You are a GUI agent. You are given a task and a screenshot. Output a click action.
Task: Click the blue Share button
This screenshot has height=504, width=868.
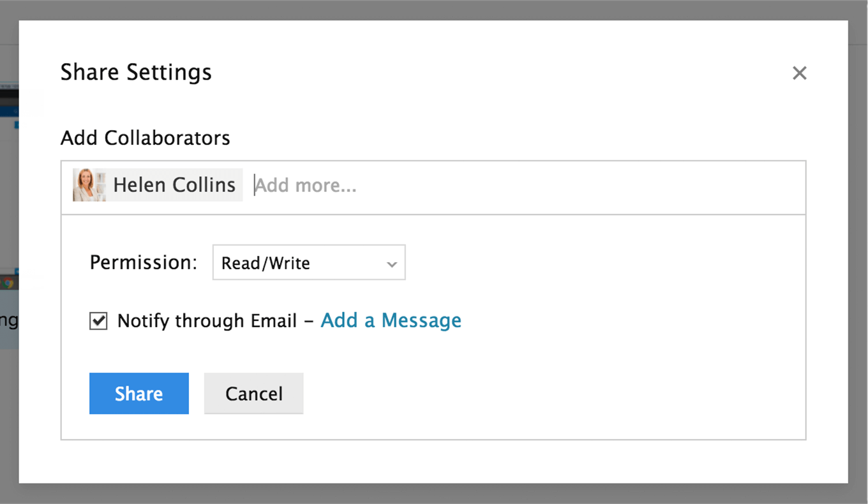(x=139, y=394)
